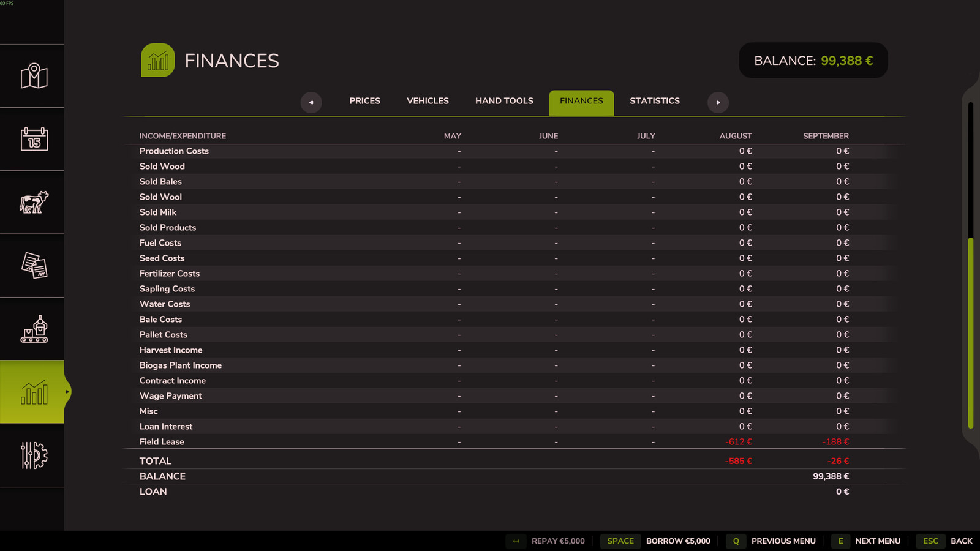Viewport: 980px width, 551px height.
Task: Go to previous tab with left arrow
Action: (311, 102)
